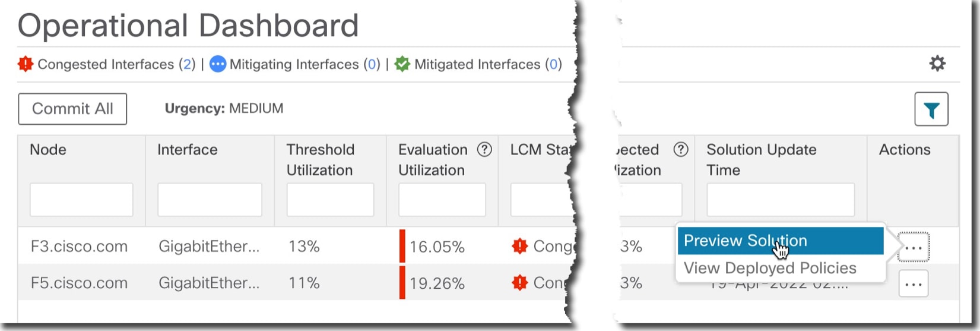Click the table filter funnel icon
The image size is (980, 331).
(931, 110)
